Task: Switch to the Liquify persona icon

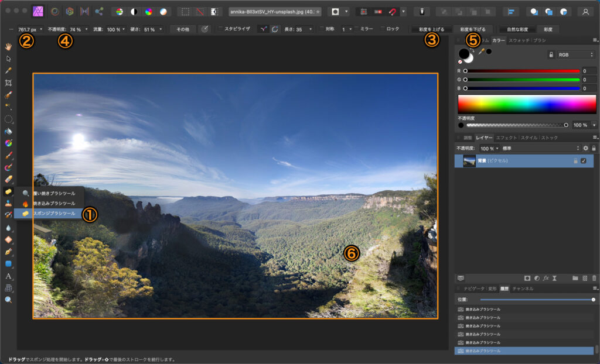Action: click(x=55, y=11)
